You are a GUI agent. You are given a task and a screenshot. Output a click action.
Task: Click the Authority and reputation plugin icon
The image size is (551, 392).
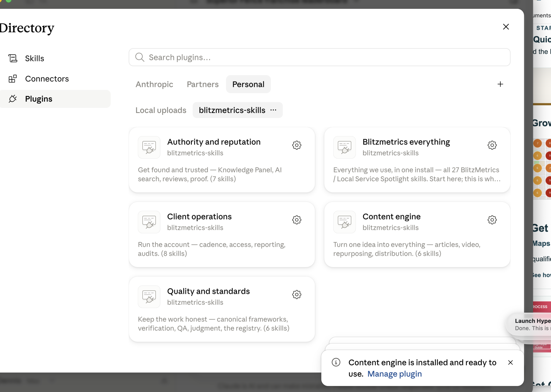149,147
